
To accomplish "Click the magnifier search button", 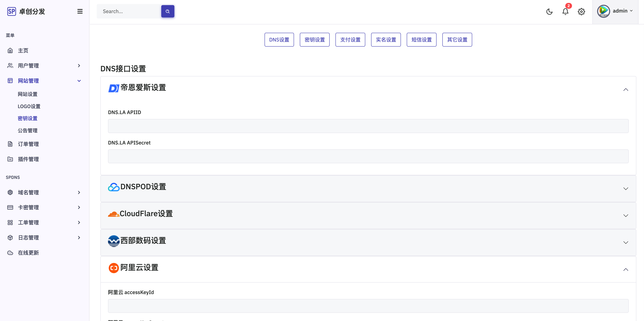I will tap(167, 11).
